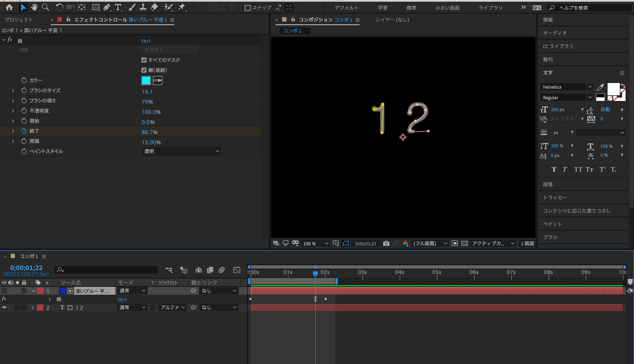Open the ペイントスタイル dropdown

pos(181,151)
